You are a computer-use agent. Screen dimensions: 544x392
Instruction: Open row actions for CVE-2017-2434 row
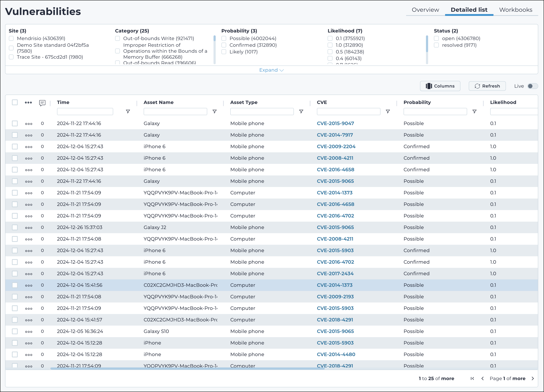click(29, 274)
